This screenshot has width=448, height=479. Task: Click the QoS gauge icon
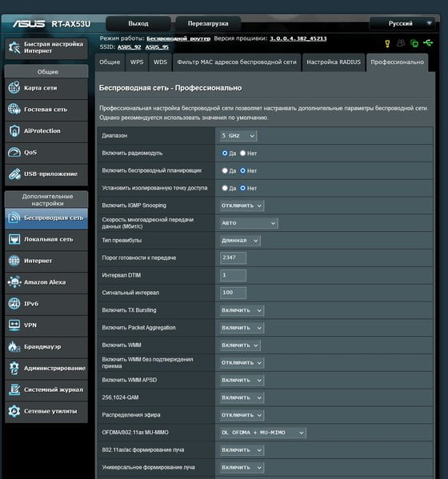(x=14, y=152)
